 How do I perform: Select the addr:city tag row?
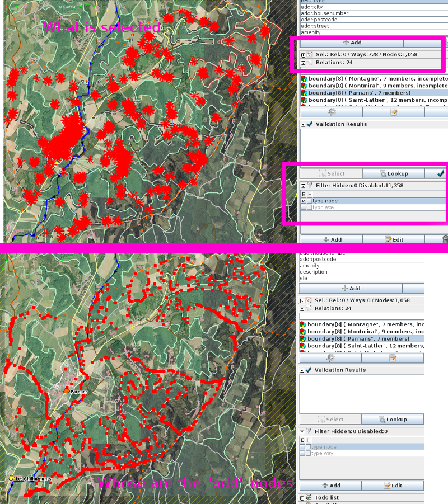[374, 7]
